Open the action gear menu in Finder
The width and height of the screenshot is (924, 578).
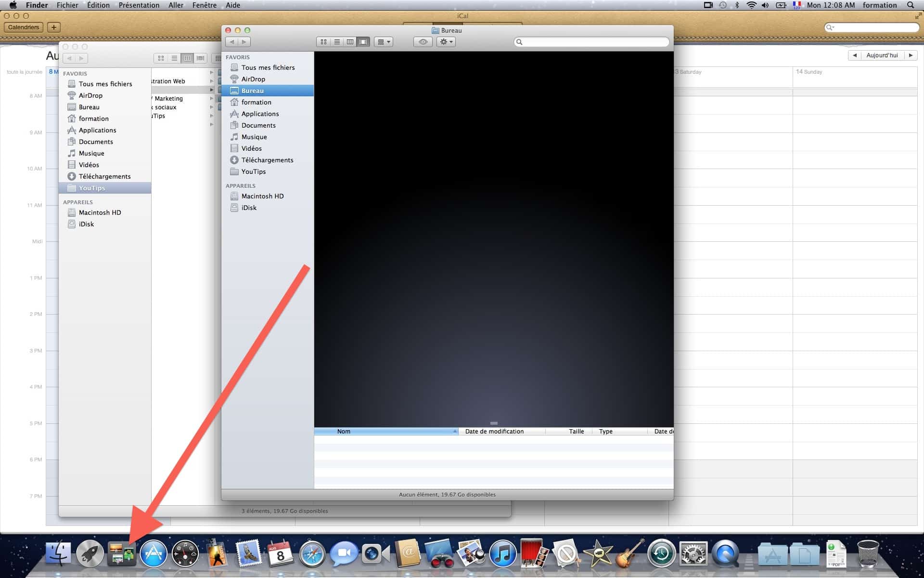(445, 42)
